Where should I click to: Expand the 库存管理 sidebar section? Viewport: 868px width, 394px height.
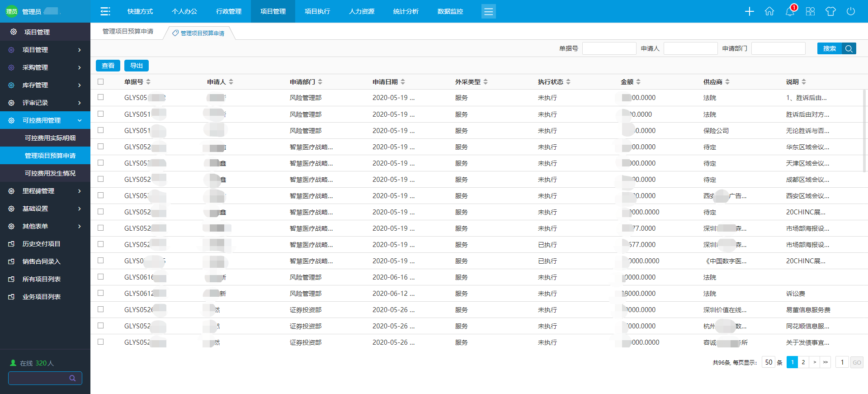click(x=45, y=85)
